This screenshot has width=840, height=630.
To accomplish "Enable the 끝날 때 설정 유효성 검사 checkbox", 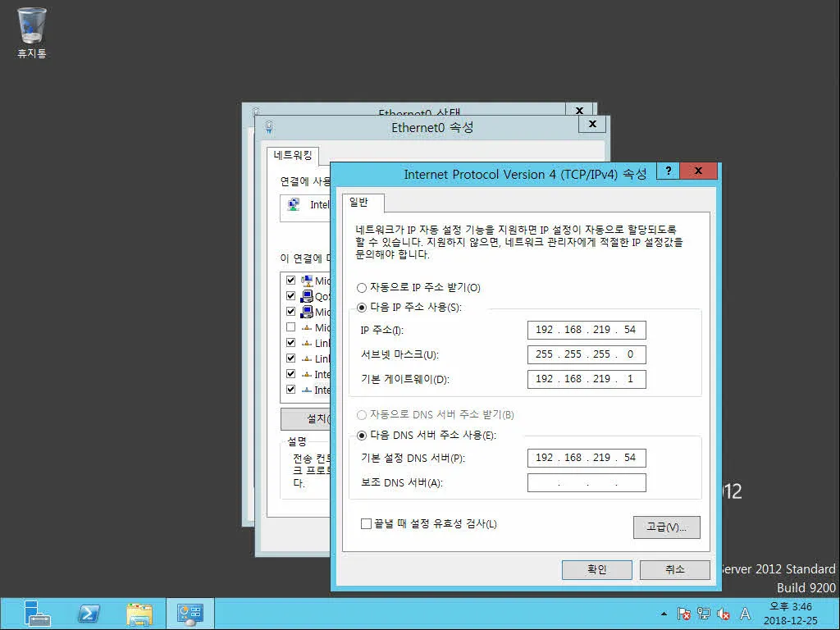I will [x=367, y=523].
